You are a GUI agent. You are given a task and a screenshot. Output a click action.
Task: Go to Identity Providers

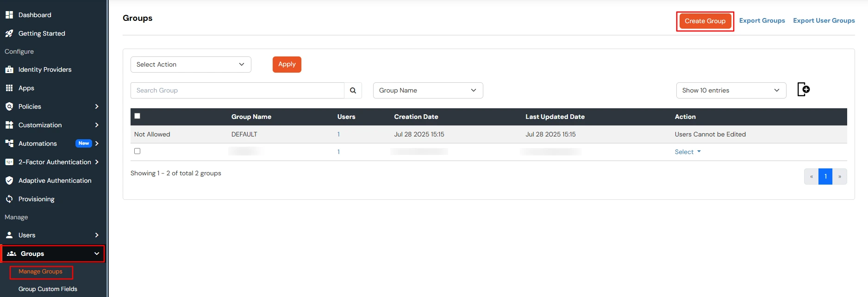pos(45,69)
